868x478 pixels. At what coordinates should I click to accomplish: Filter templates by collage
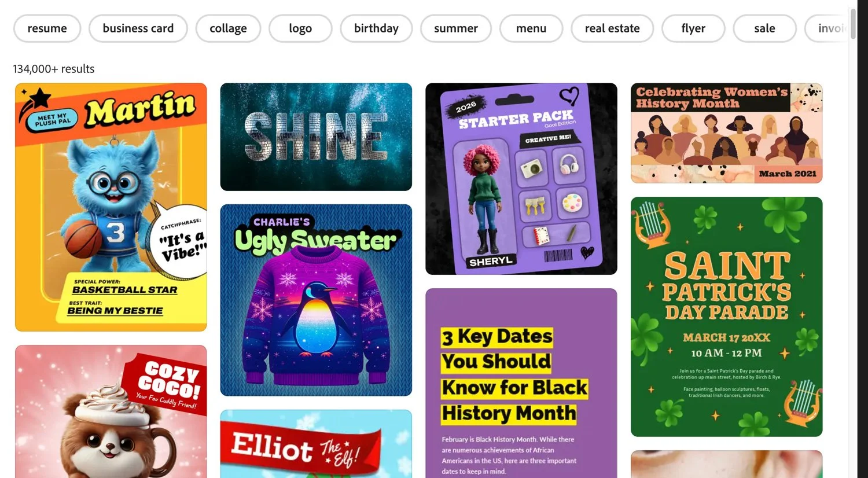(x=228, y=28)
